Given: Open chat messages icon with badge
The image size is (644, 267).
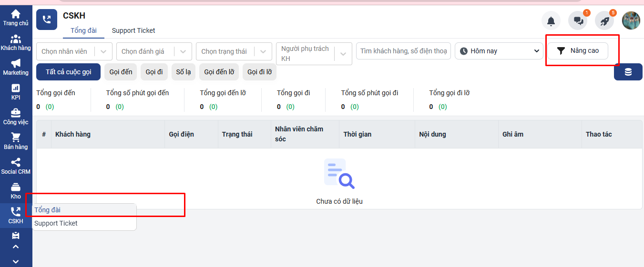Looking at the screenshot, I should [x=578, y=21].
